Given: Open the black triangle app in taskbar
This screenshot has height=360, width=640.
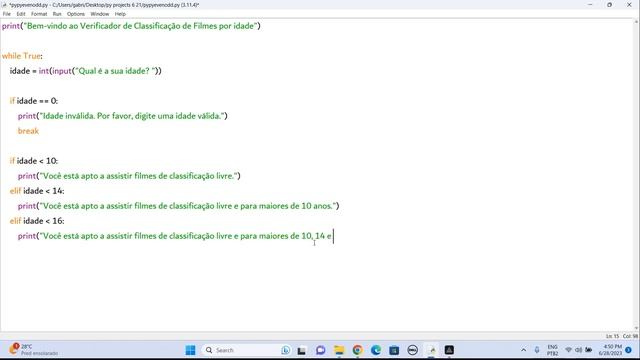Looking at the screenshot, I should [x=449, y=350].
